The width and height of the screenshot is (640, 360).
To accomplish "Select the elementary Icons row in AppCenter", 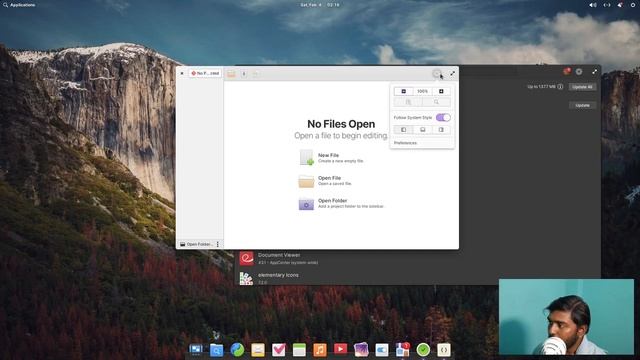I will (417, 278).
